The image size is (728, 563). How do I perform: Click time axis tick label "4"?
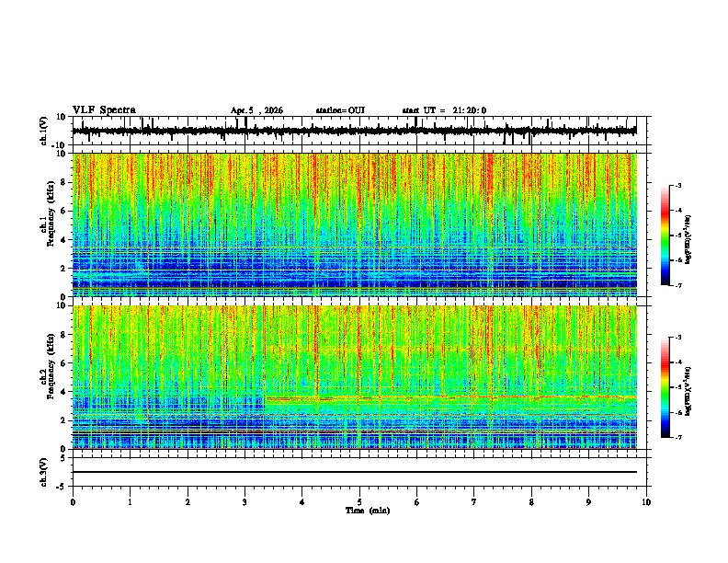click(302, 502)
